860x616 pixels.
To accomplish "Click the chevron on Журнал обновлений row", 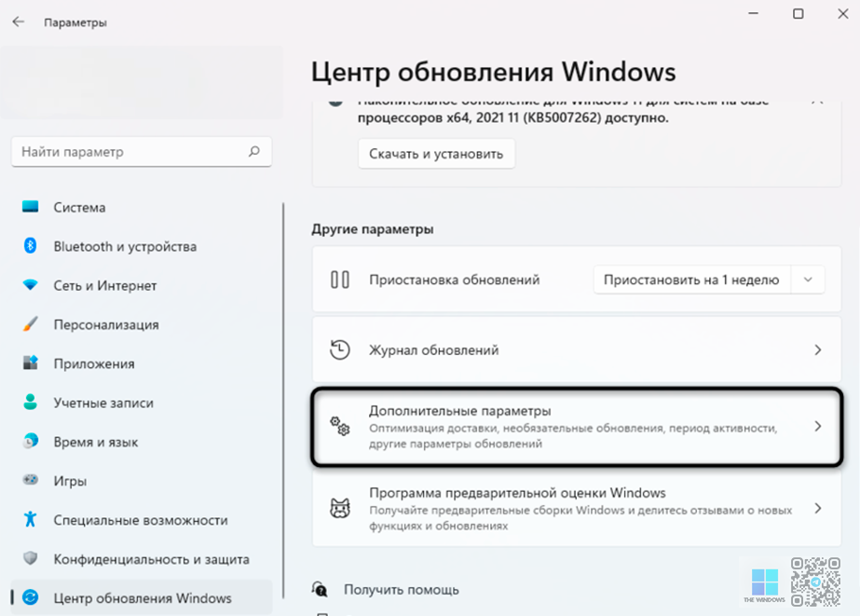I will (x=818, y=349).
